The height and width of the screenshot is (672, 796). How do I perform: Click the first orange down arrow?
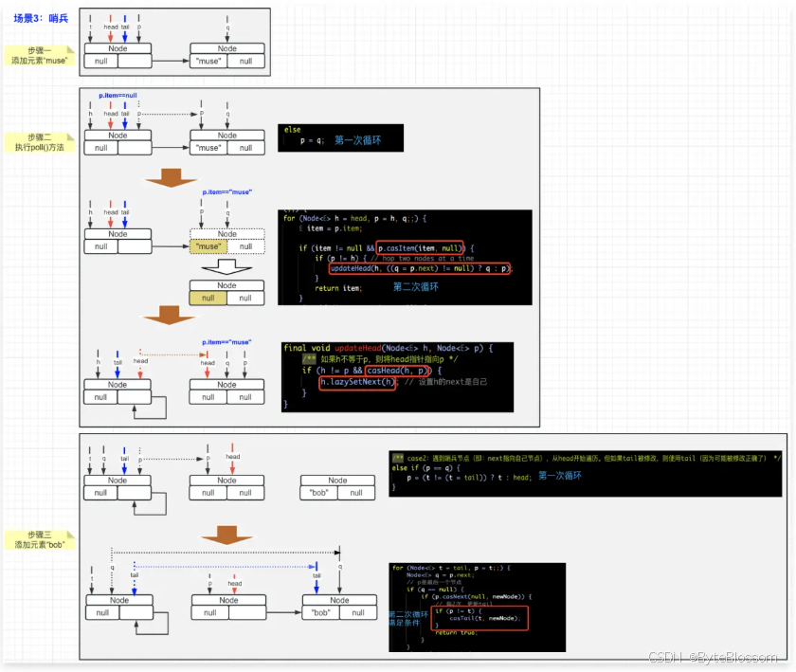tap(171, 178)
